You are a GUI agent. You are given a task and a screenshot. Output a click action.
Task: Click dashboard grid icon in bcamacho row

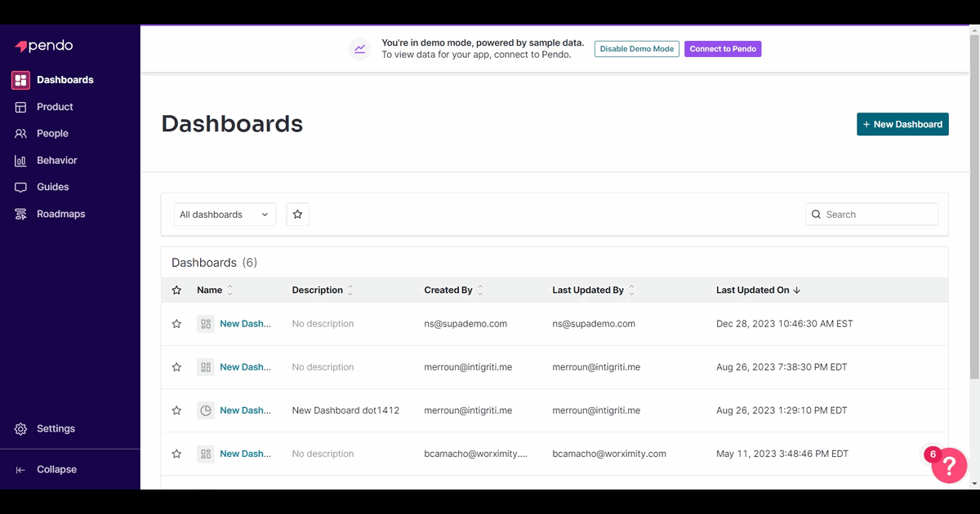206,454
